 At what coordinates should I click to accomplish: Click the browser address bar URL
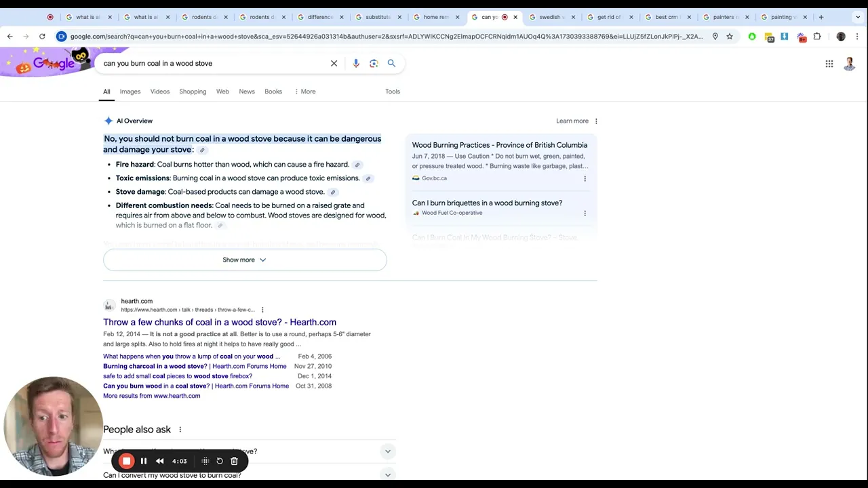click(x=387, y=37)
